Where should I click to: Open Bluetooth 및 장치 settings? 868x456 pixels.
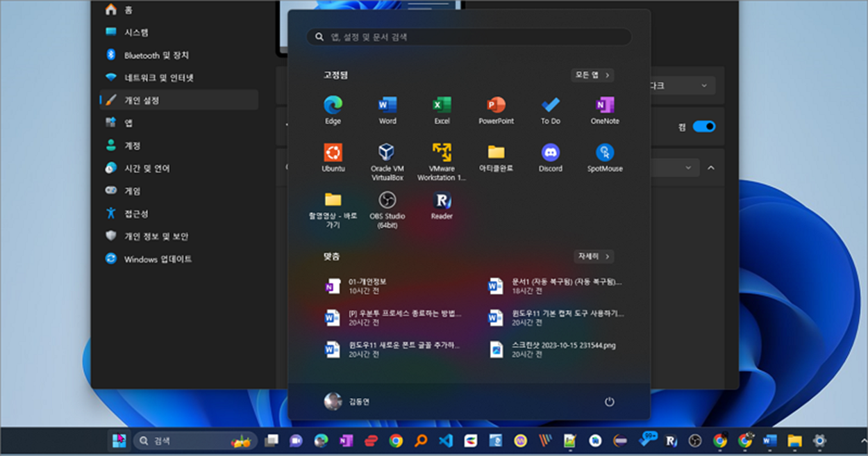(179, 55)
